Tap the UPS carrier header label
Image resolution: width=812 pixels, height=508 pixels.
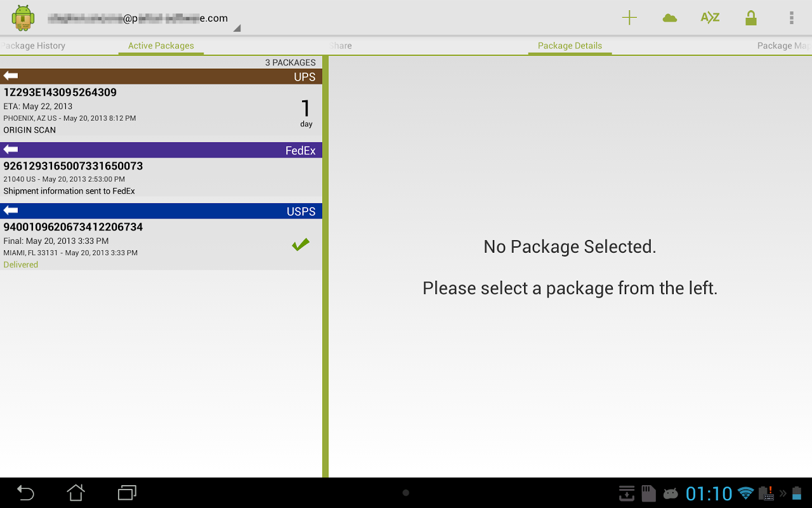[304, 77]
